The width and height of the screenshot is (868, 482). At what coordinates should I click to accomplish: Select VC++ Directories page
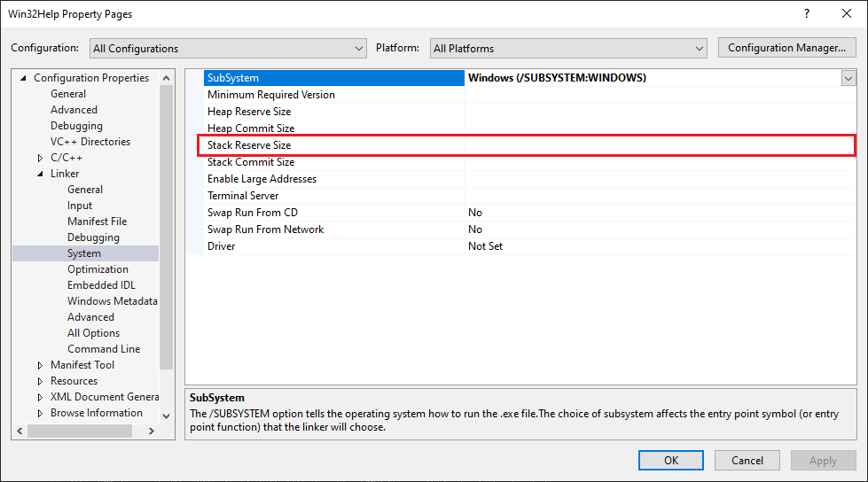[x=90, y=142]
